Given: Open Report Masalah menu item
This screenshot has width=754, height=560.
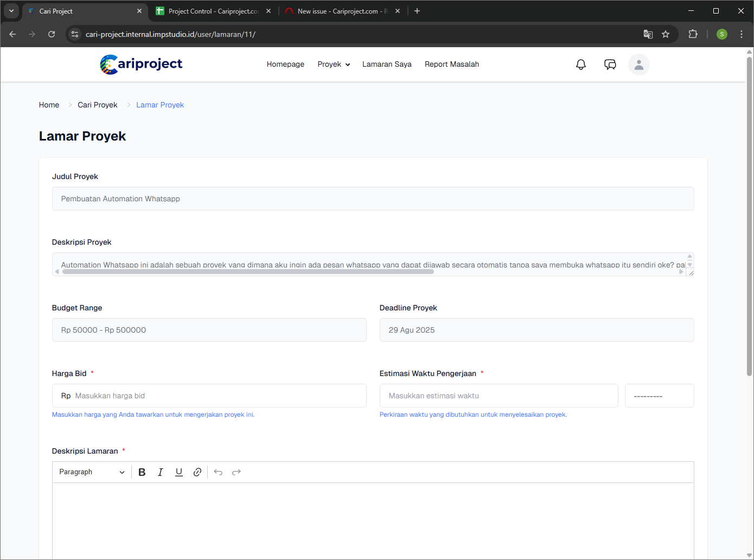Looking at the screenshot, I should (451, 65).
